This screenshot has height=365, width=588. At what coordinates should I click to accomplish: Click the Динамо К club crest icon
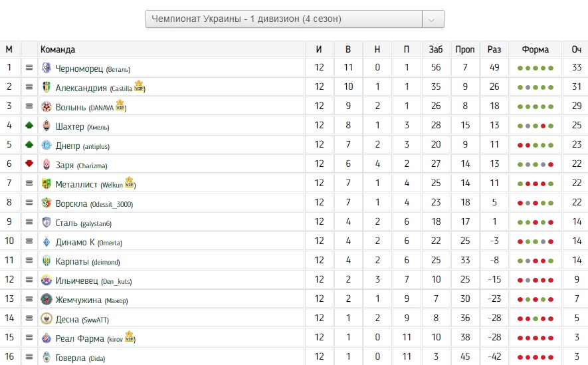pos(47,242)
